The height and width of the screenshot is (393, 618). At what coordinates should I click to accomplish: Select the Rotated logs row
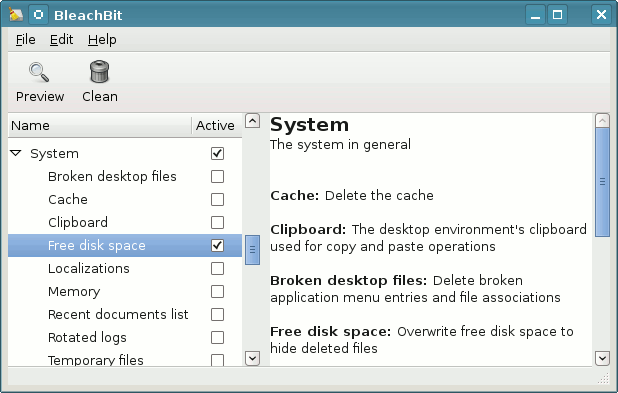tap(125, 337)
